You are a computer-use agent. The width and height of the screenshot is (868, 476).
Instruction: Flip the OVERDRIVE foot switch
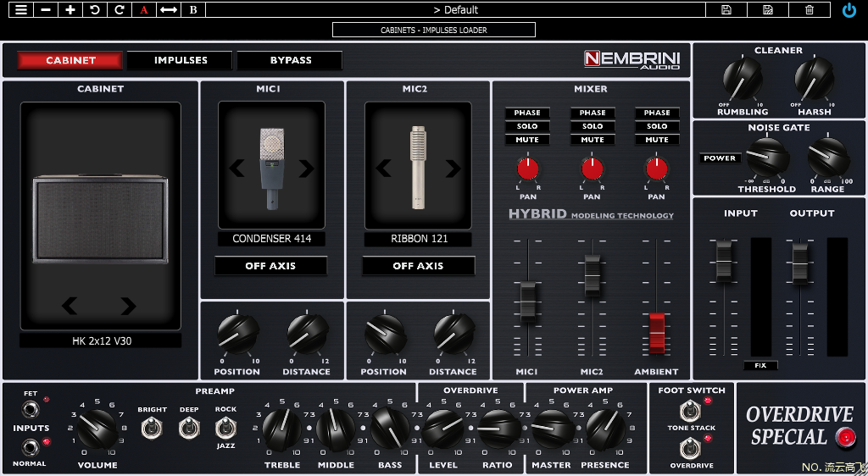point(690,448)
